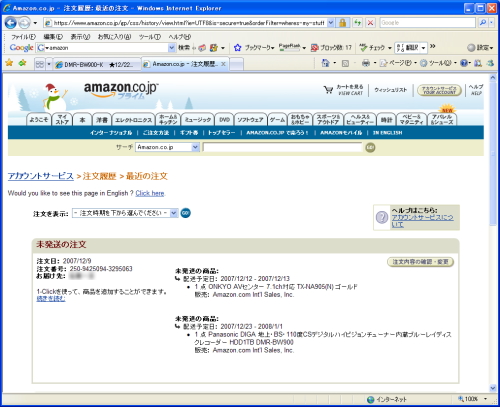Open the ファイル(F) menu
Screen dimensions: 500x407
[x=23, y=37]
